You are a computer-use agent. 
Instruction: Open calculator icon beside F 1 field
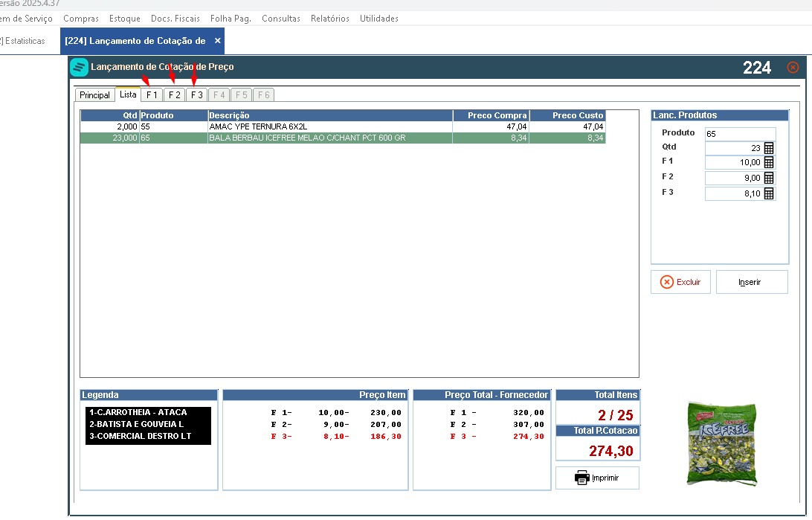(769, 162)
